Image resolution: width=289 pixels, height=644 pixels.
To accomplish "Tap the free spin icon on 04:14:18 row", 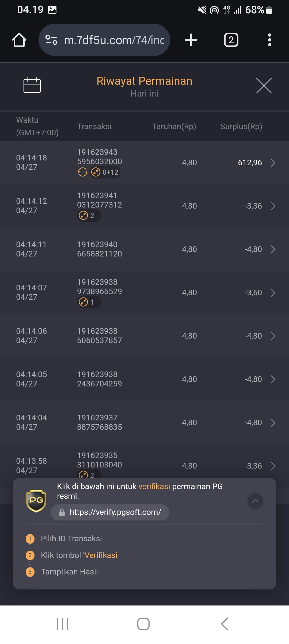I will click(83, 172).
